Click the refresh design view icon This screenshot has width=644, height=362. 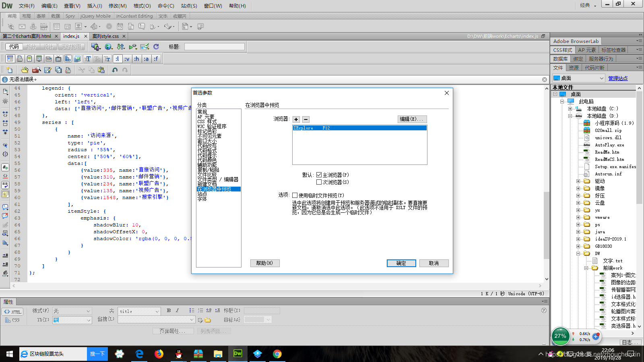[156, 47]
